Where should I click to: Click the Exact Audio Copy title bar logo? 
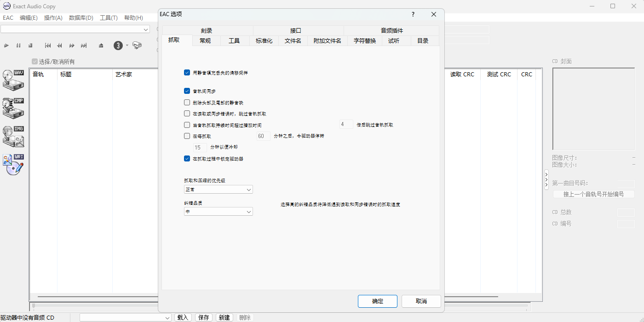[x=6, y=6]
